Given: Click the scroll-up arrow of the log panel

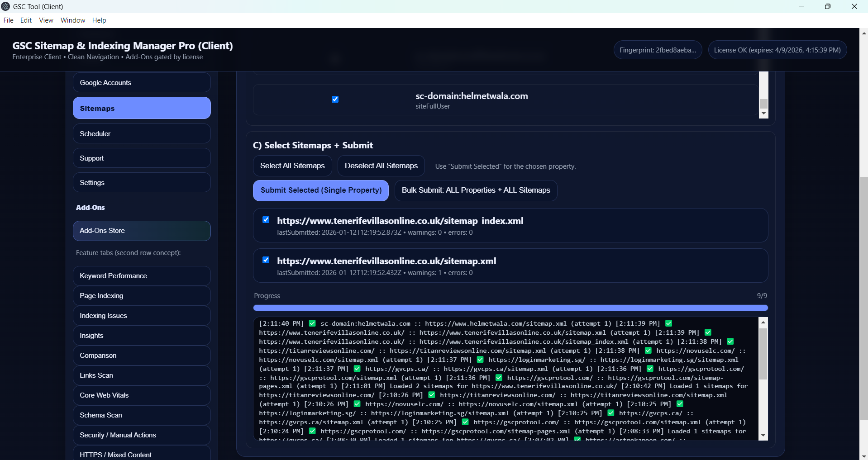Looking at the screenshot, I should [763, 322].
